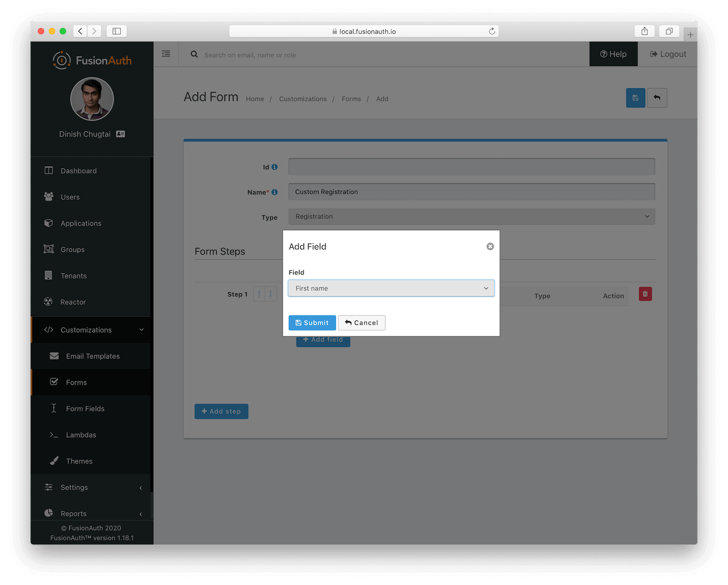Expand the Reports menu chevron
The height and width of the screenshot is (585, 728).
coord(141,514)
